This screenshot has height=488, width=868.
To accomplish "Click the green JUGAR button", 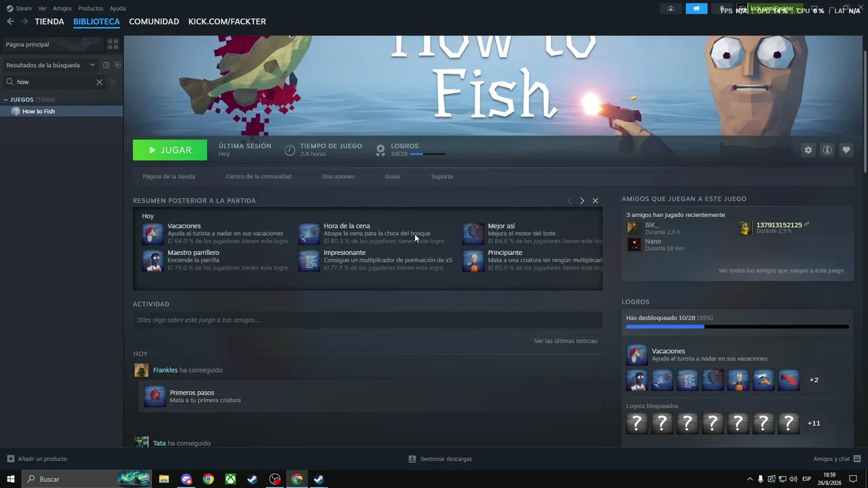I will [170, 150].
